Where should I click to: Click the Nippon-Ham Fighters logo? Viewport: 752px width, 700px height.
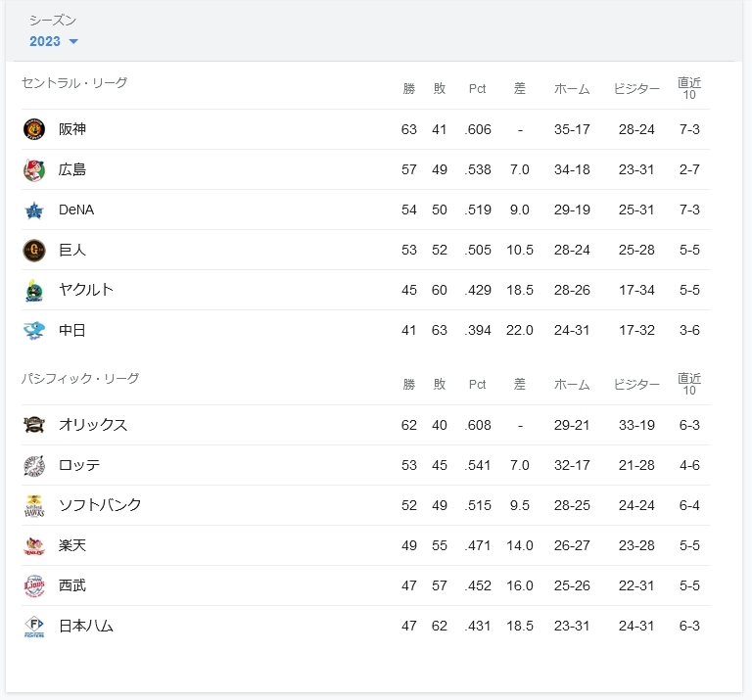click(34, 627)
